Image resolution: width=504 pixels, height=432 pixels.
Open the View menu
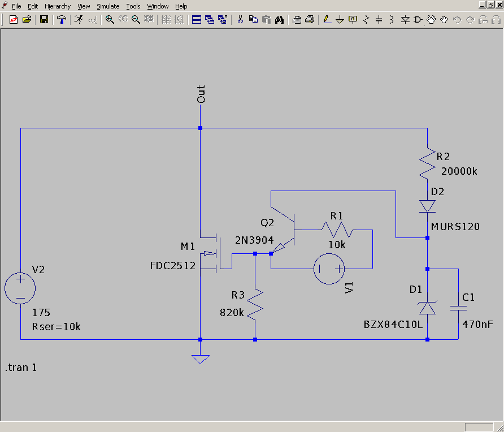pos(84,6)
